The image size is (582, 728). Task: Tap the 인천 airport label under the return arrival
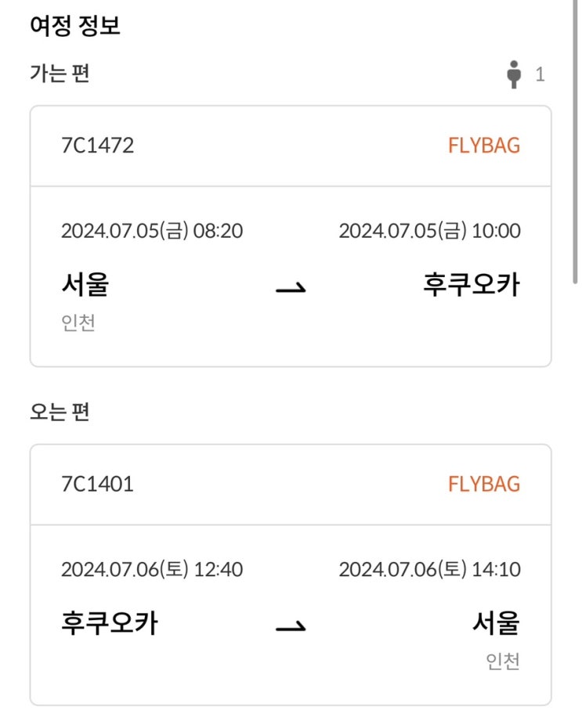(502, 662)
